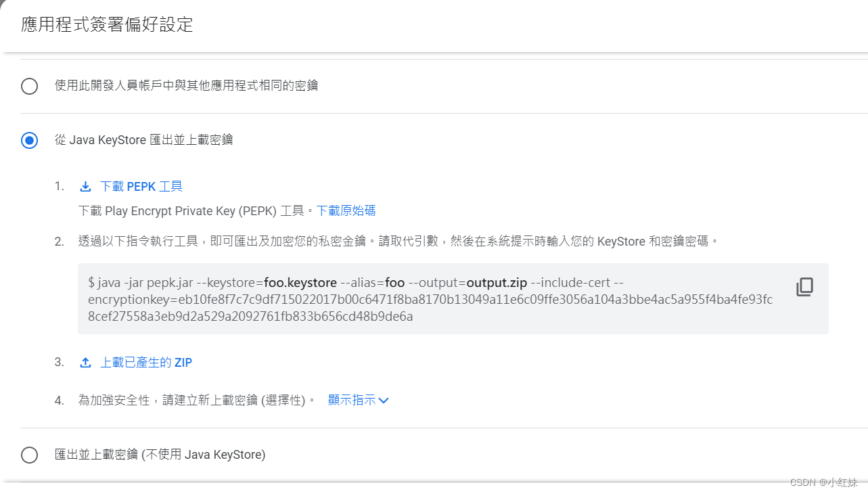Click the 上載已產生的 ZIP link
The height and width of the screenshot is (494, 868).
146,363
